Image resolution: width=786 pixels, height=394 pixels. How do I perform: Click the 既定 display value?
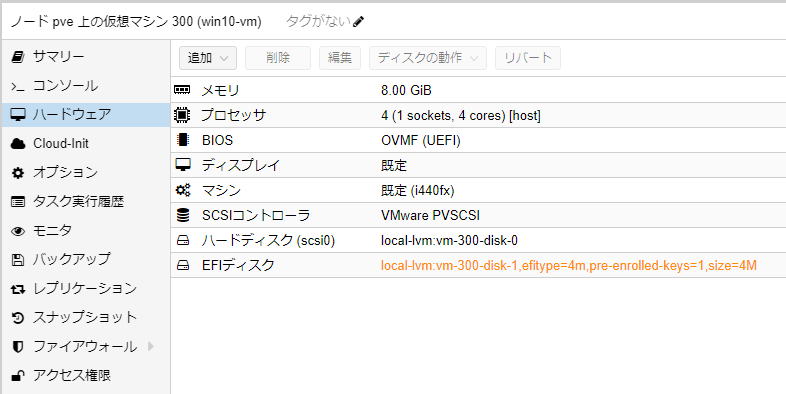(394, 165)
